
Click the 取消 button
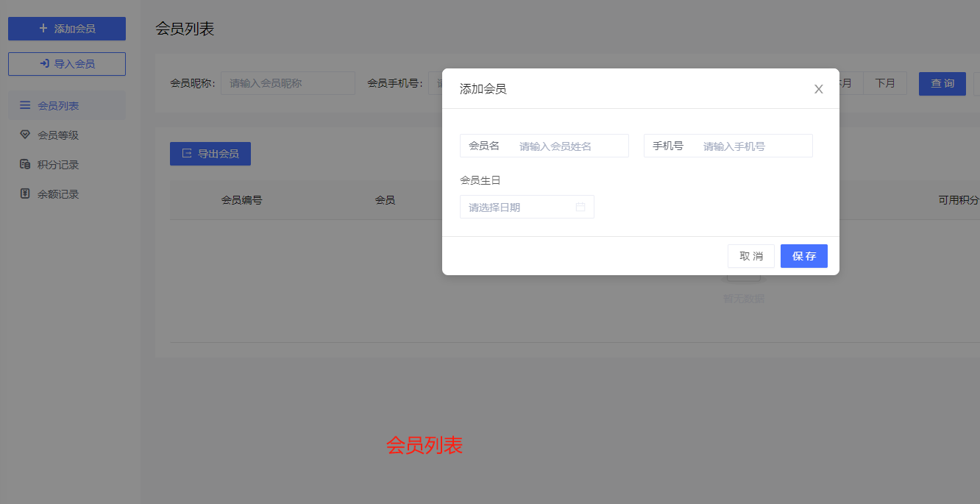pos(751,256)
